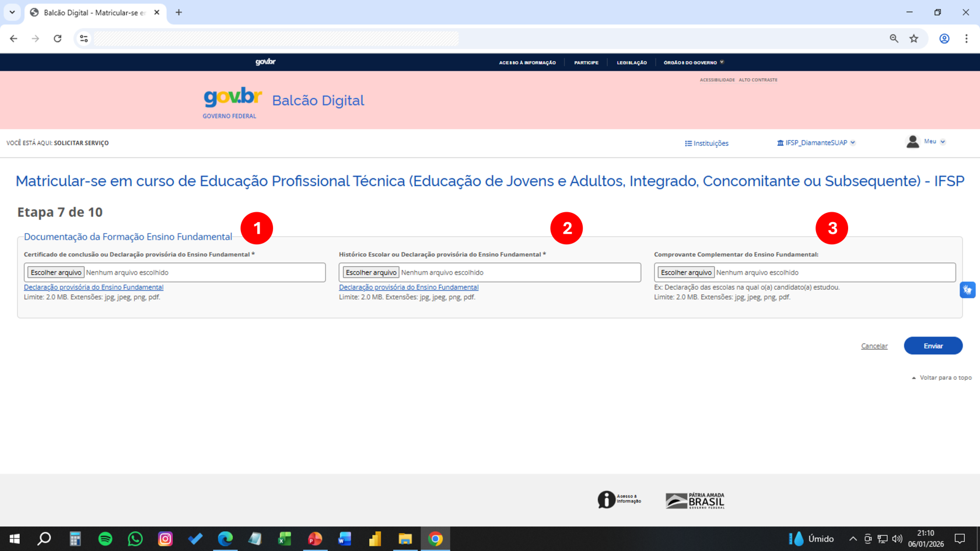Open WhatsApp from the taskbar
Screen dimensions: 980x551
tap(135, 539)
